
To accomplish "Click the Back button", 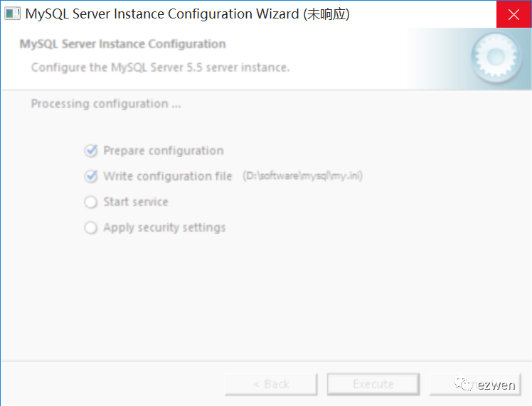I will coord(271,384).
